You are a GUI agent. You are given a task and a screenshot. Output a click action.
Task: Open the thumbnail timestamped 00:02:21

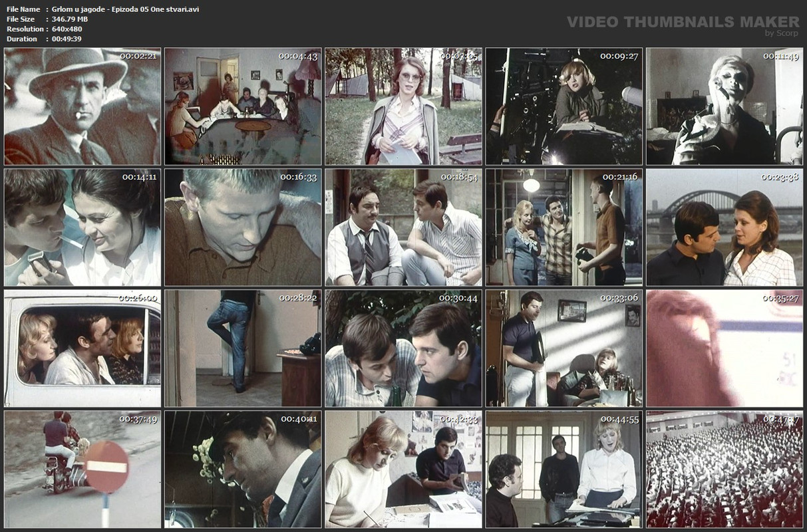coord(82,106)
